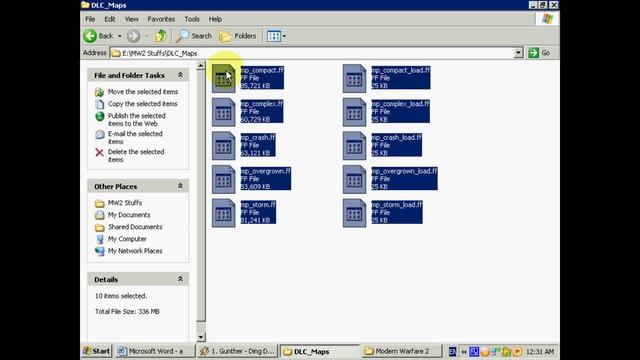Viewport: 640px width, 360px height.
Task: Select the mp_overgrown.ff file icon
Action: [x=223, y=179]
